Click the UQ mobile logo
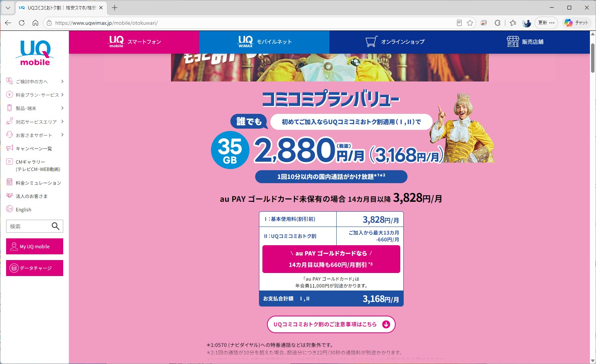Screen dimensions: 596x364 (x=35, y=53)
